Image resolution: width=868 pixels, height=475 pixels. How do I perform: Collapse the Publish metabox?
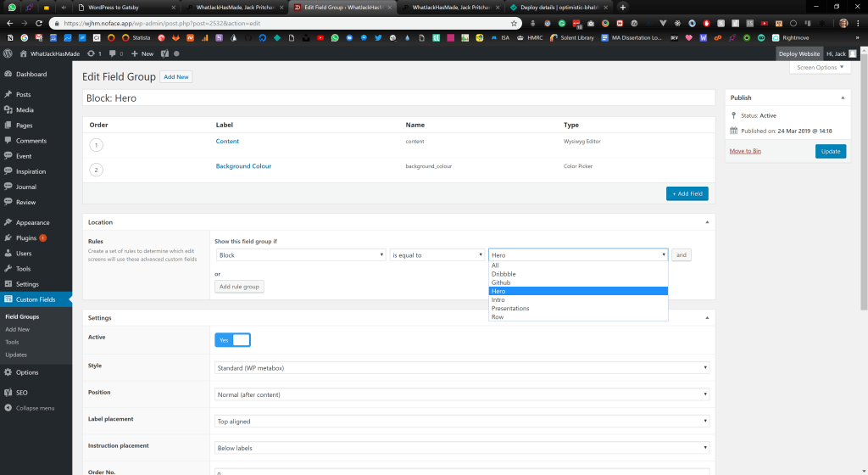(843, 98)
